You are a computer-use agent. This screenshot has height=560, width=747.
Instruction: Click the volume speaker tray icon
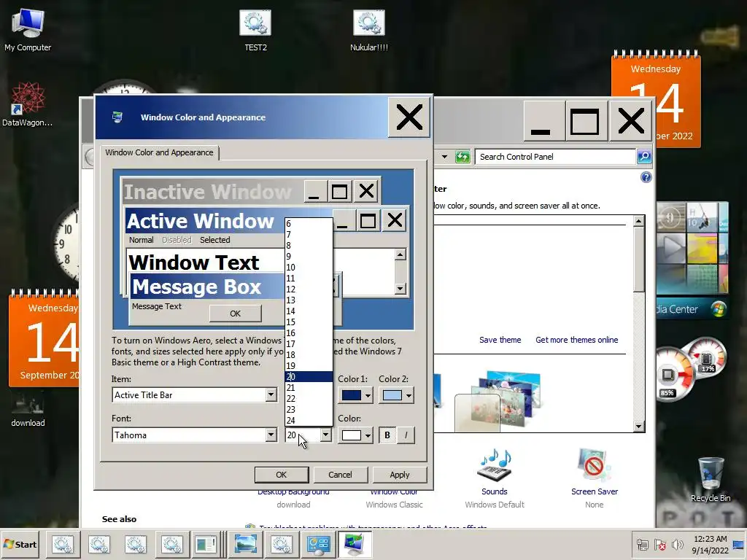[677, 544]
